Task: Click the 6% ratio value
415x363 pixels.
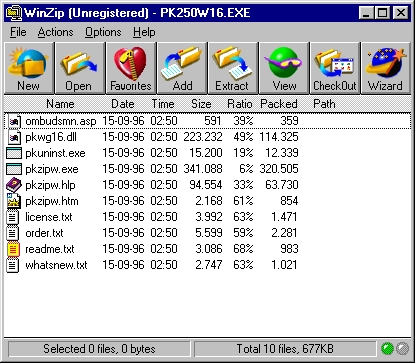Action: click(x=246, y=169)
